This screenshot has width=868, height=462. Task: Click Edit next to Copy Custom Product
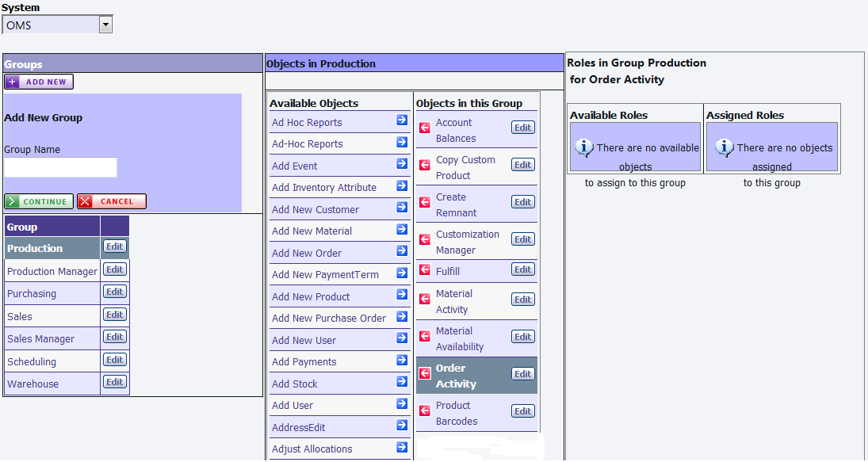[x=522, y=165]
